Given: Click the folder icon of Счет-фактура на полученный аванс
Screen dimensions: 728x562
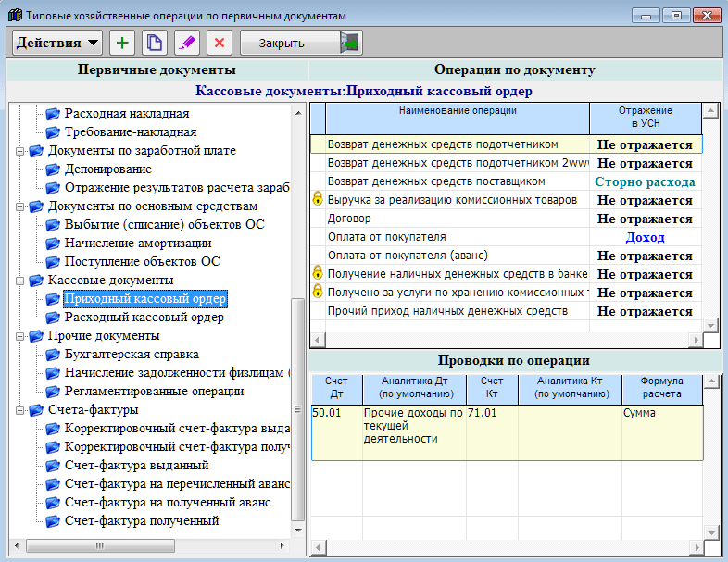Looking at the screenshot, I should [53, 503].
